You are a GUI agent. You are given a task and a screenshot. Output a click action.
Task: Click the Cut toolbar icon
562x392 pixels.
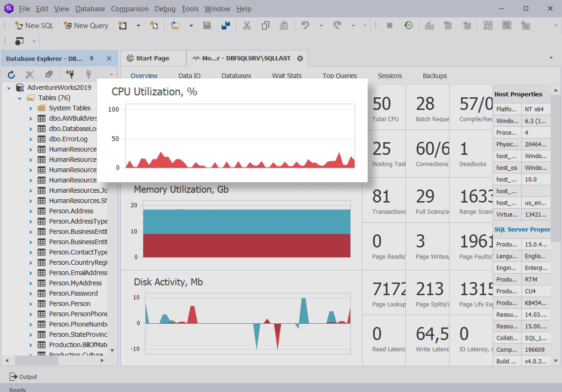(247, 25)
